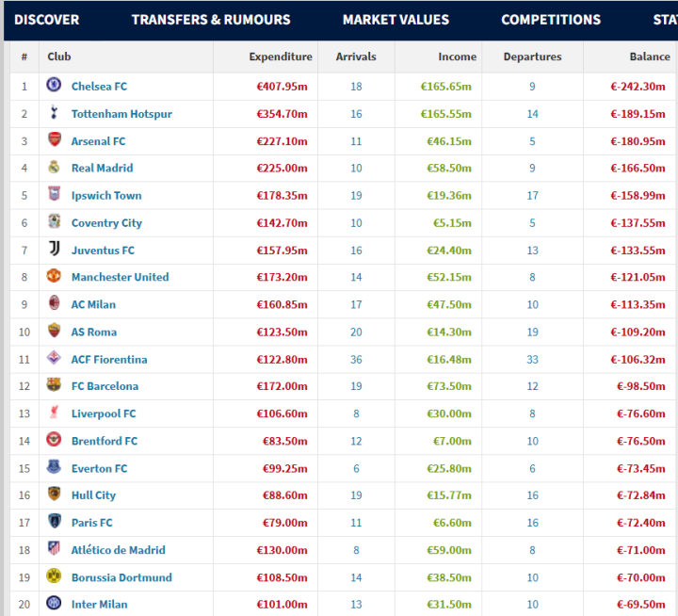Open ACF Fiorentina's 33 departures link

[x=532, y=360]
